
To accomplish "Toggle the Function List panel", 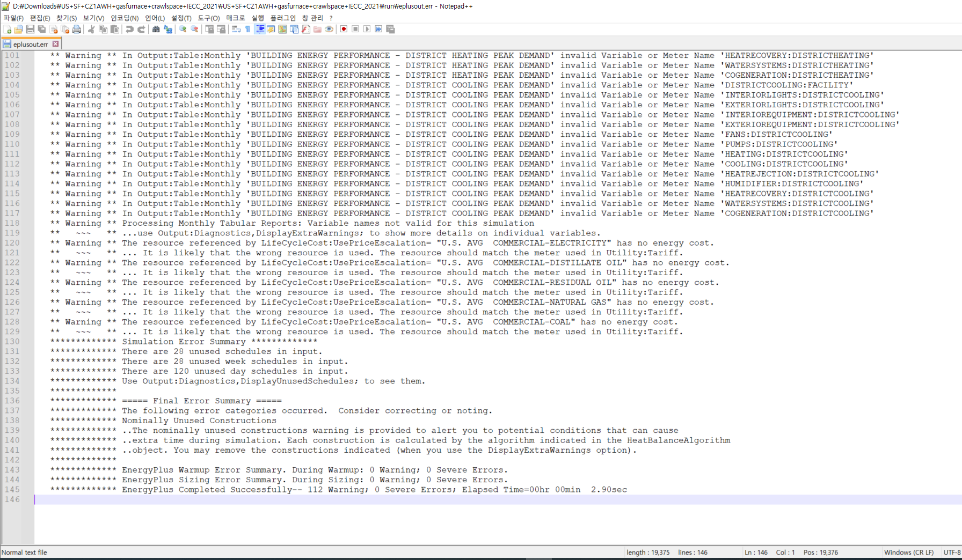I will click(x=306, y=29).
